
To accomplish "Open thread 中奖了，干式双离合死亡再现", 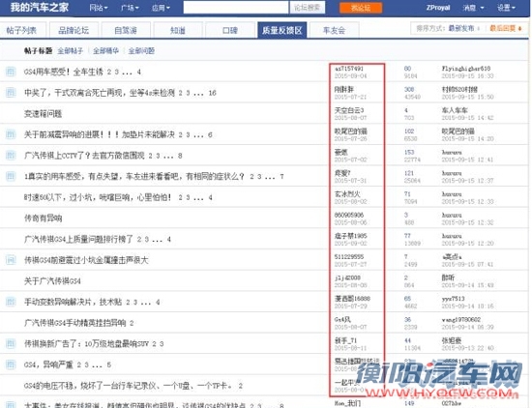I will click(100, 93).
